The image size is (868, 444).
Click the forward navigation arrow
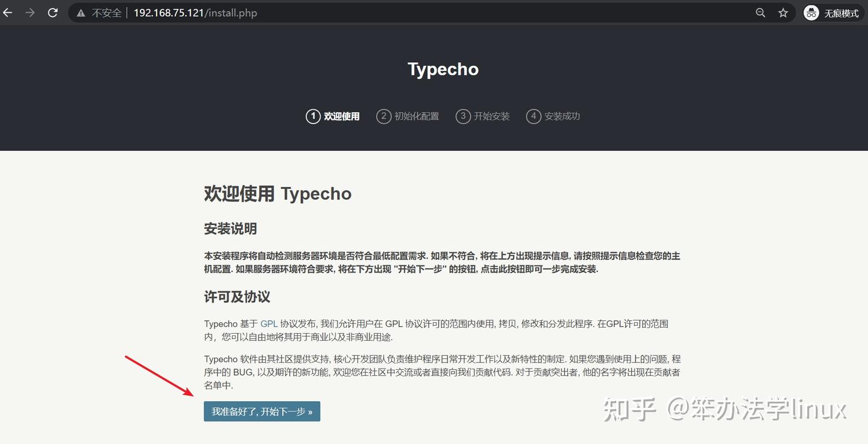tap(30, 12)
